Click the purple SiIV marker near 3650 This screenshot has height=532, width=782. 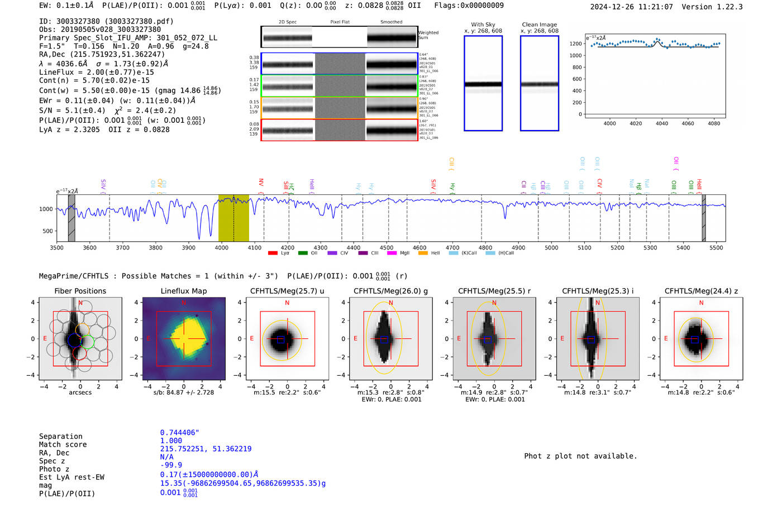[103, 186]
